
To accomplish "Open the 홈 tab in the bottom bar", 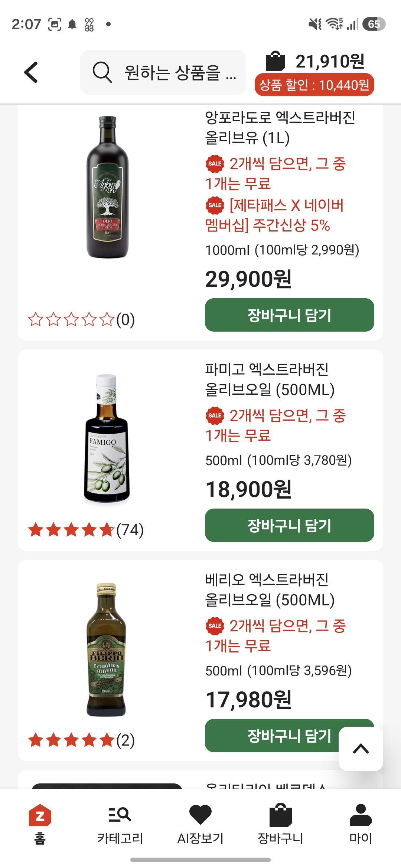I will pos(40,824).
